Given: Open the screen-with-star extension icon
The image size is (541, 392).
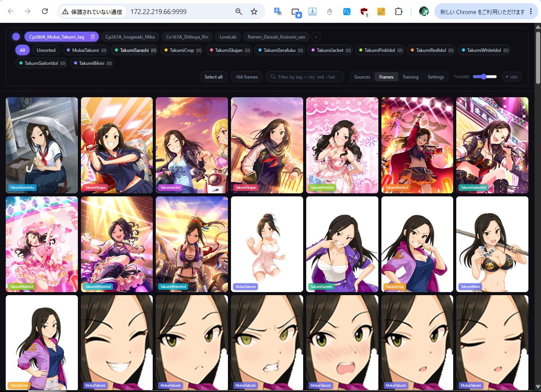Looking at the screenshot, I should (x=296, y=12).
